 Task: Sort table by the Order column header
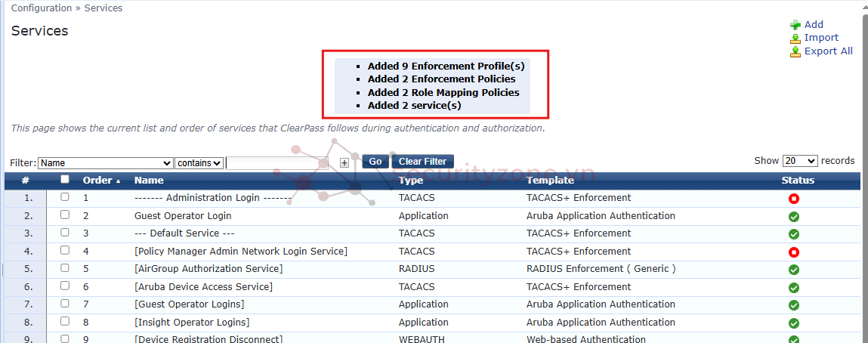click(100, 181)
